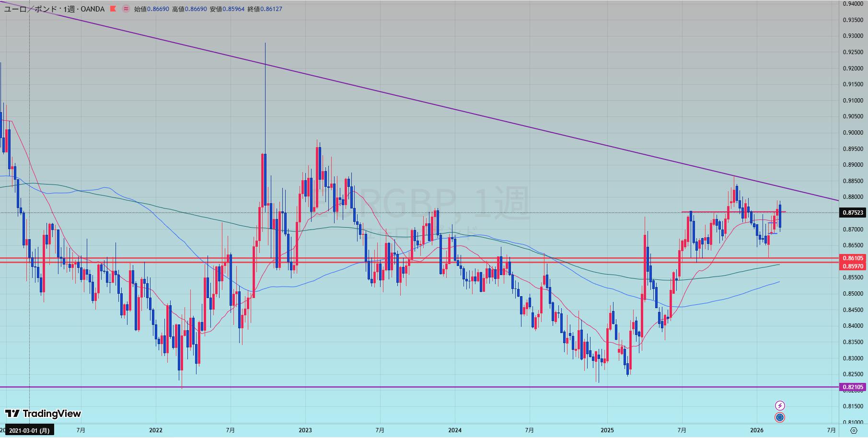The width and height of the screenshot is (868, 438).
Task: Click the 0.90000 level on price scale
Action: click(853, 133)
